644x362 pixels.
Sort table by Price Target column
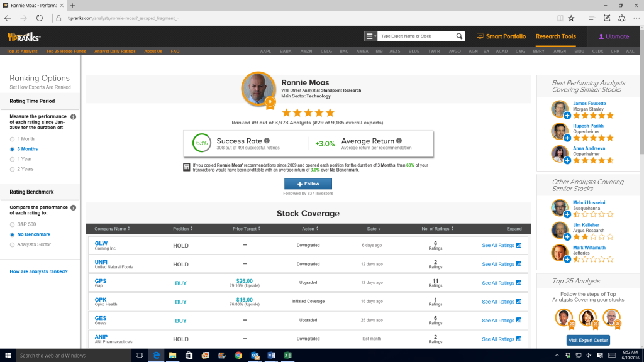(247, 229)
